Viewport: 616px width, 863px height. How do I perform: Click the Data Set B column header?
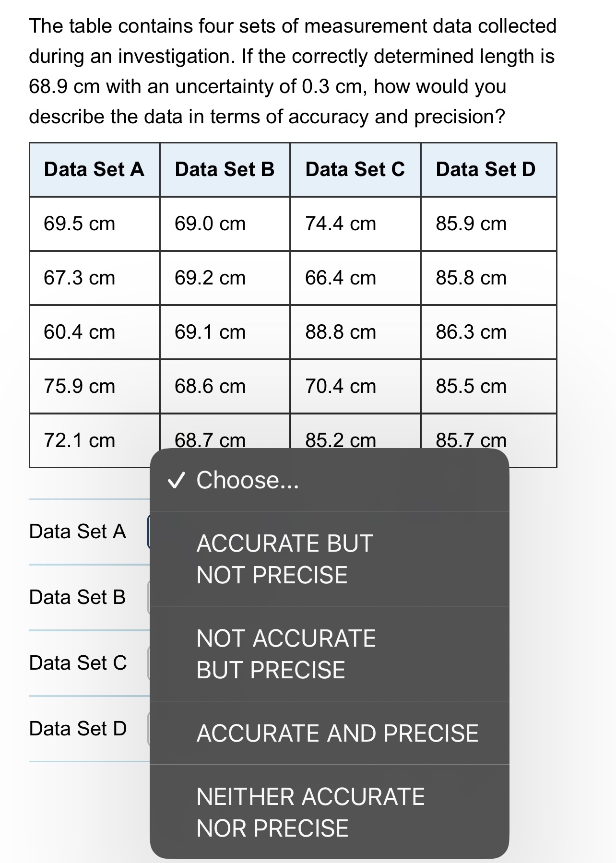(225, 169)
